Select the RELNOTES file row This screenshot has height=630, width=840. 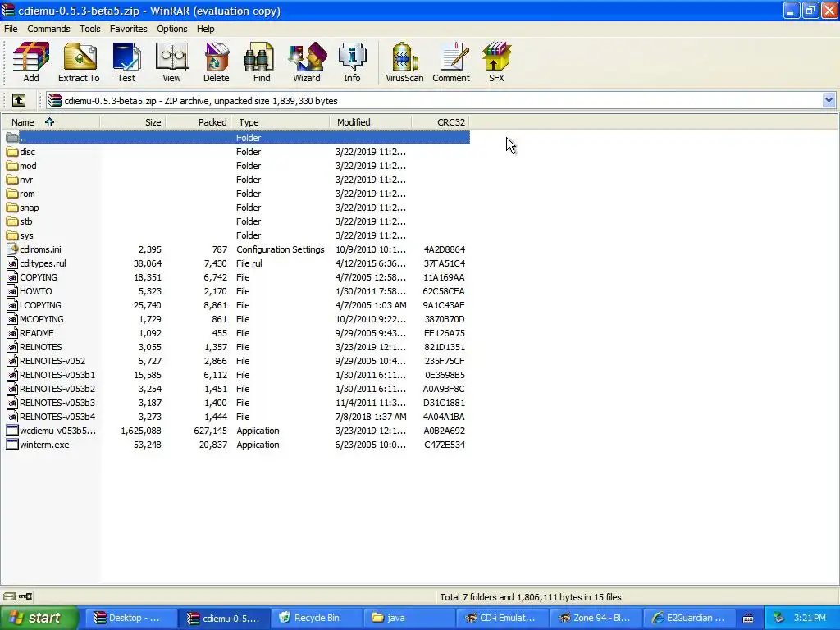click(x=235, y=347)
